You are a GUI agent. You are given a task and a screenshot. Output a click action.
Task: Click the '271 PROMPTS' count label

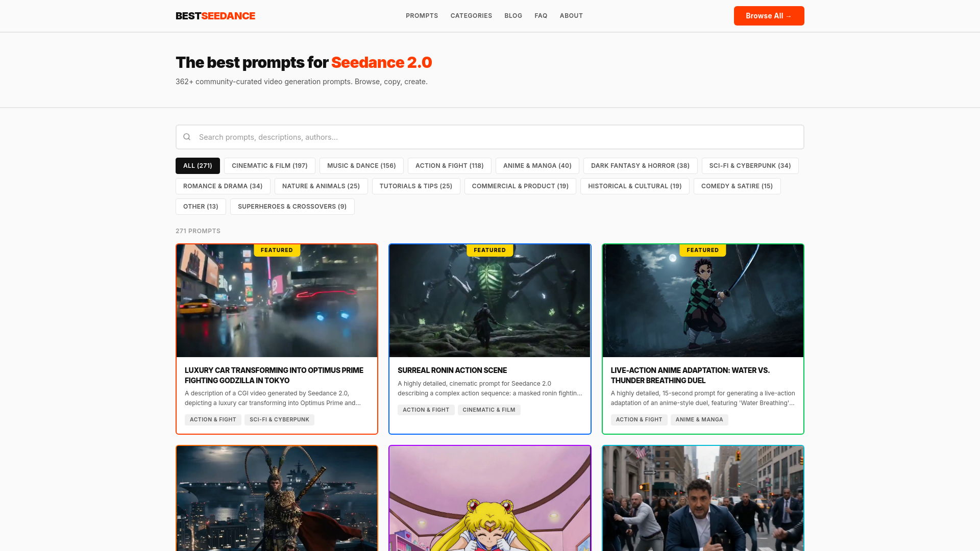(x=198, y=231)
